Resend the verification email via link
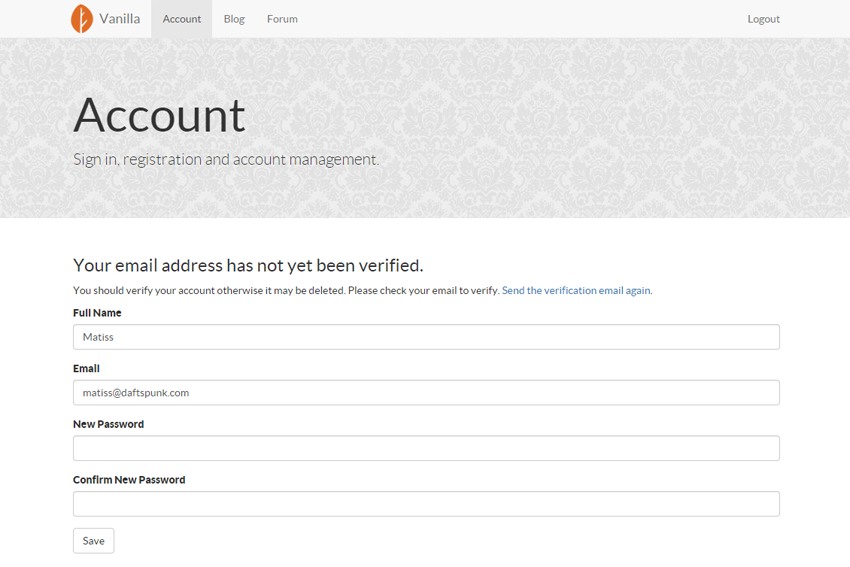This screenshot has height=567, width=850. [576, 291]
